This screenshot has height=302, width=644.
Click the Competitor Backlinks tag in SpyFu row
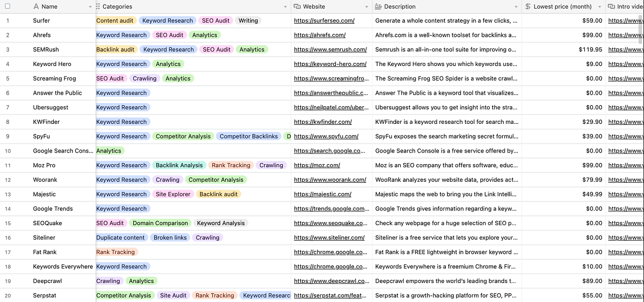pos(249,136)
